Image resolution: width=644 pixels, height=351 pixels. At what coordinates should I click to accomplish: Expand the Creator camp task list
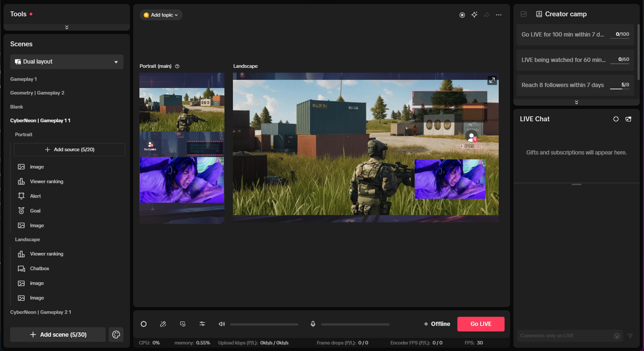click(x=576, y=102)
